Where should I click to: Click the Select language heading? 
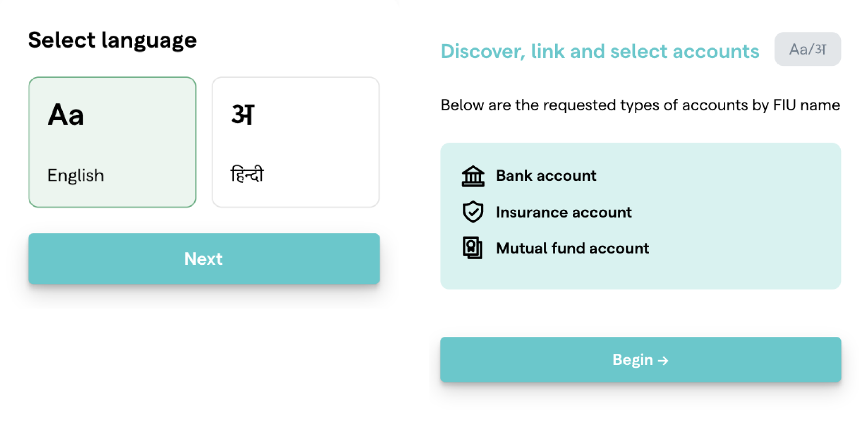tap(112, 40)
